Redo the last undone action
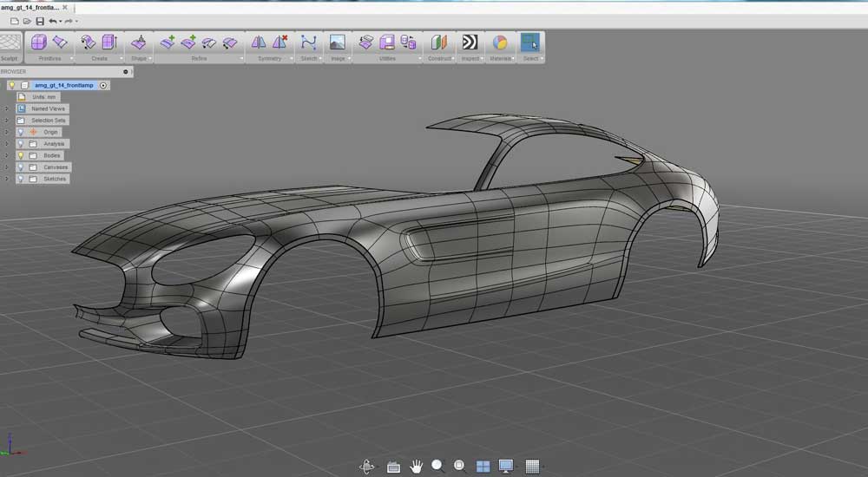 point(69,21)
